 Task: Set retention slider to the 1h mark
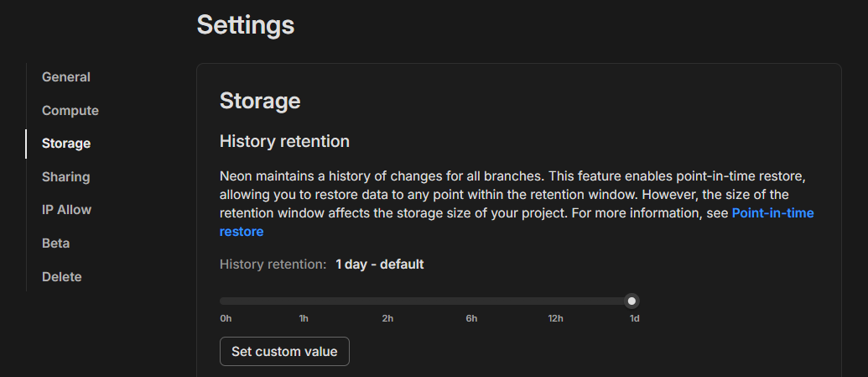point(304,301)
